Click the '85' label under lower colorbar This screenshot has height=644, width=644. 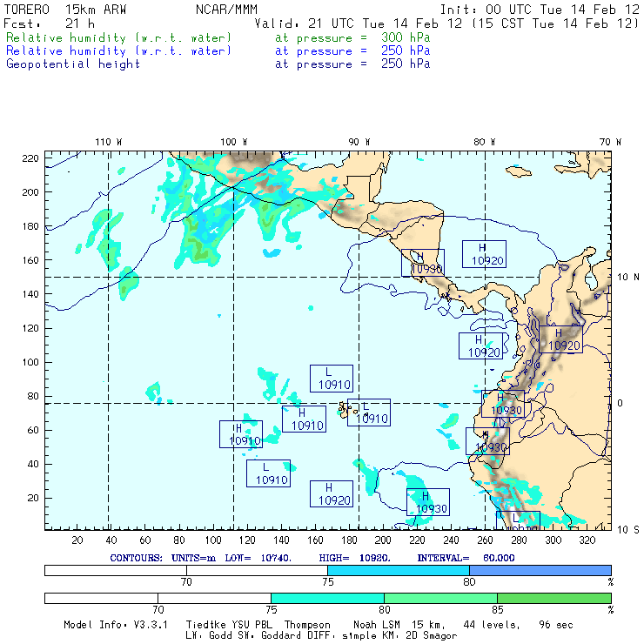[498, 610]
